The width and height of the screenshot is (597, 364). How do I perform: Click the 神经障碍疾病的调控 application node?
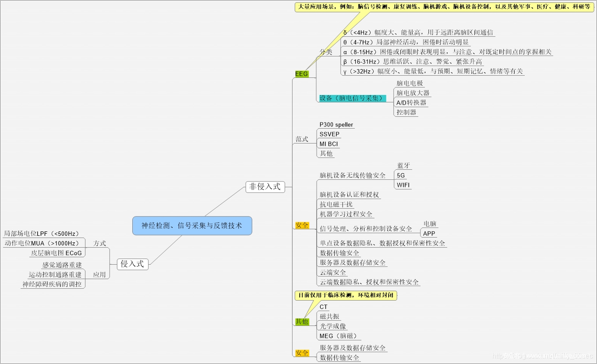point(52,284)
